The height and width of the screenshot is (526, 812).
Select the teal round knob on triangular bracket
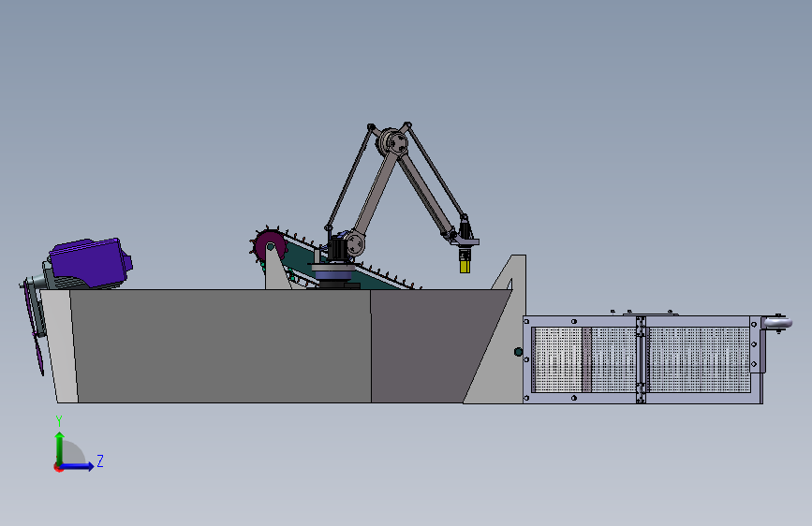point(518,352)
